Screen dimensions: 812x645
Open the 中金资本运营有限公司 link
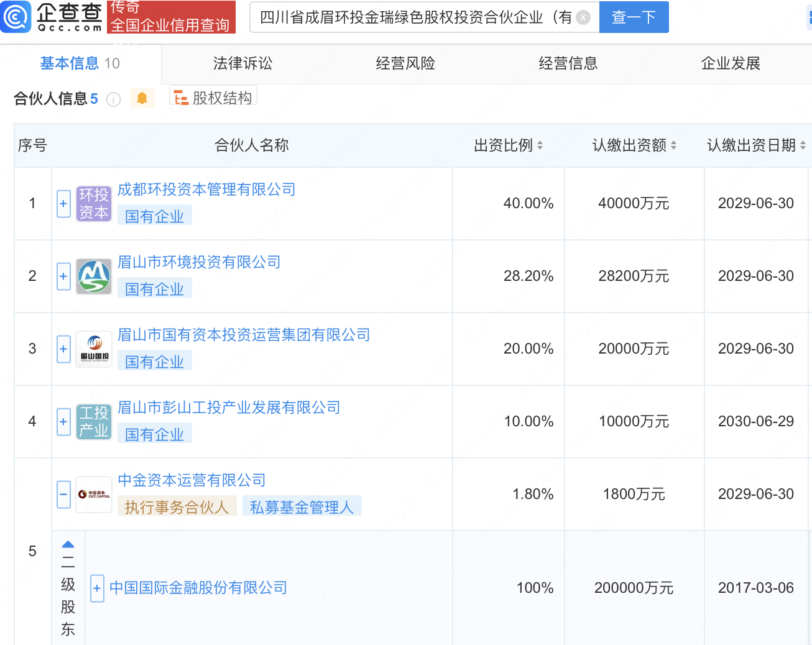[191, 480]
